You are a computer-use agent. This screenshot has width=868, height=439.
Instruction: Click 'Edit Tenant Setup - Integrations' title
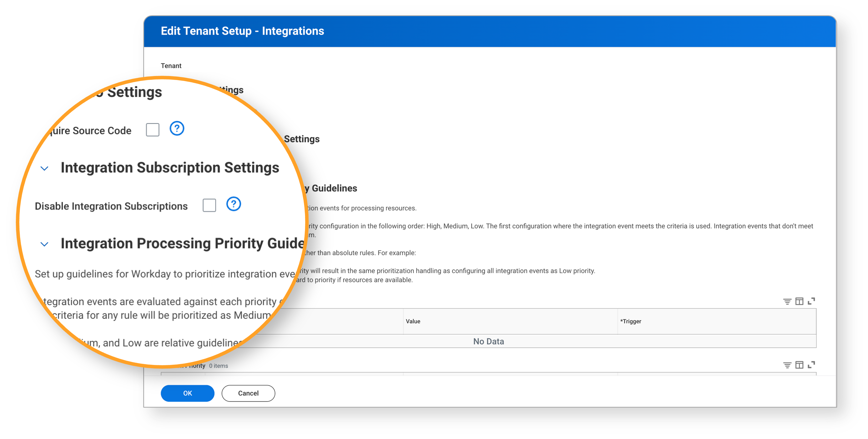point(242,31)
